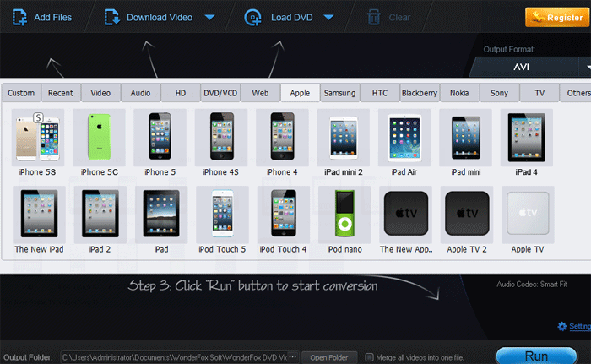Click the Open Folder button

329,357
